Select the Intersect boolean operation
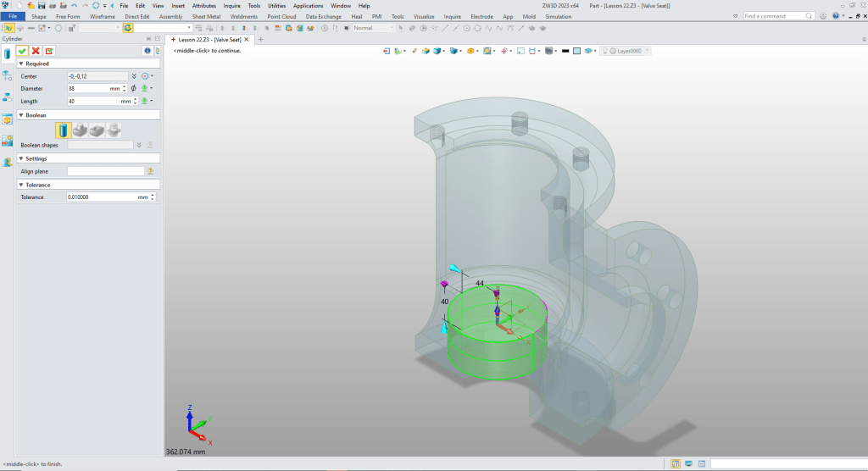 coord(113,130)
